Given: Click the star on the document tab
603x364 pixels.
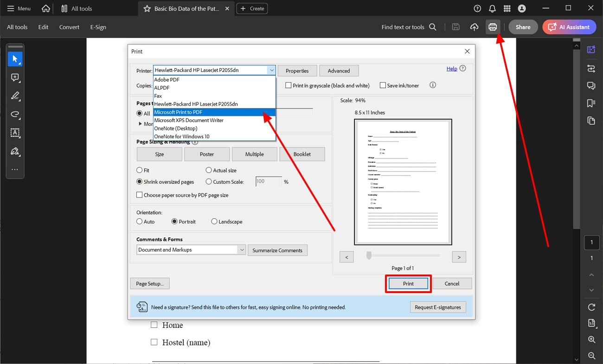Looking at the screenshot, I should click(147, 8).
